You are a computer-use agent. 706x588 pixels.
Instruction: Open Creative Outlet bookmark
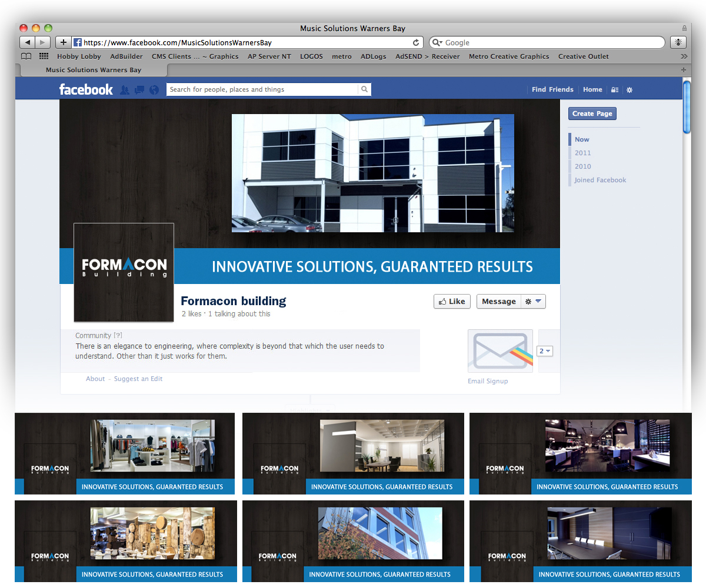tap(584, 56)
